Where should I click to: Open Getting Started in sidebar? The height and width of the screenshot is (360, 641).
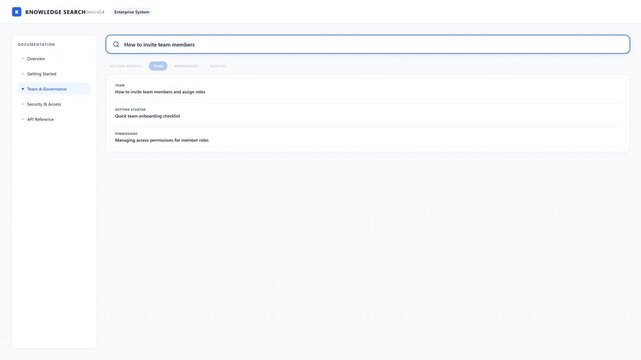click(54, 74)
